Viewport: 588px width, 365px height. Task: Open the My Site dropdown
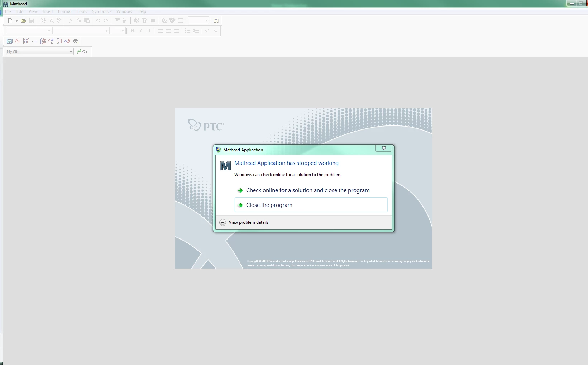point(71,52)
